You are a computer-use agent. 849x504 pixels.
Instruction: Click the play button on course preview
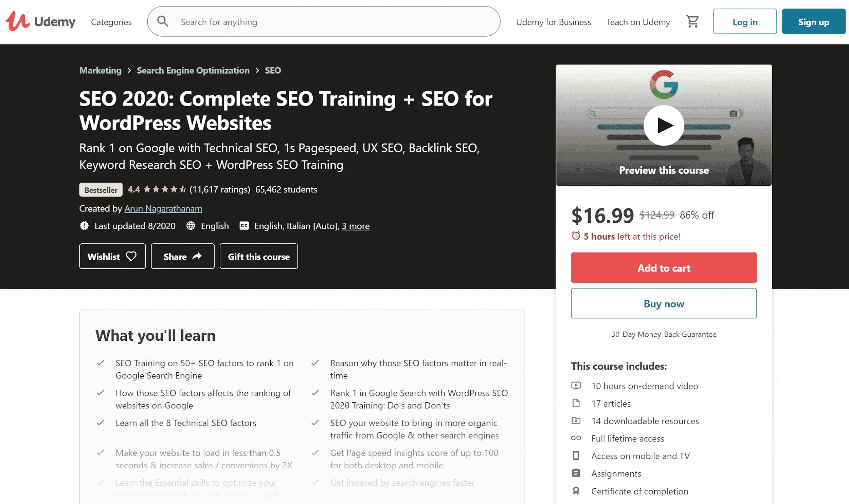[664, 125]
